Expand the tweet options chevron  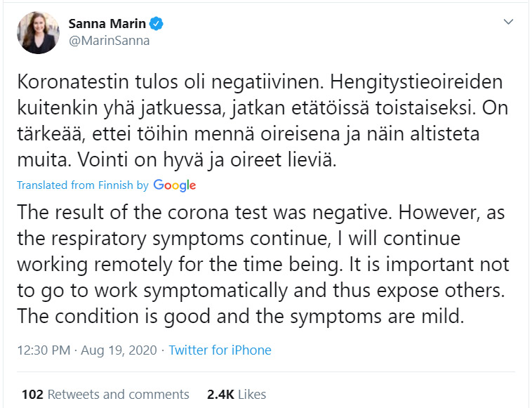(509, 22)
